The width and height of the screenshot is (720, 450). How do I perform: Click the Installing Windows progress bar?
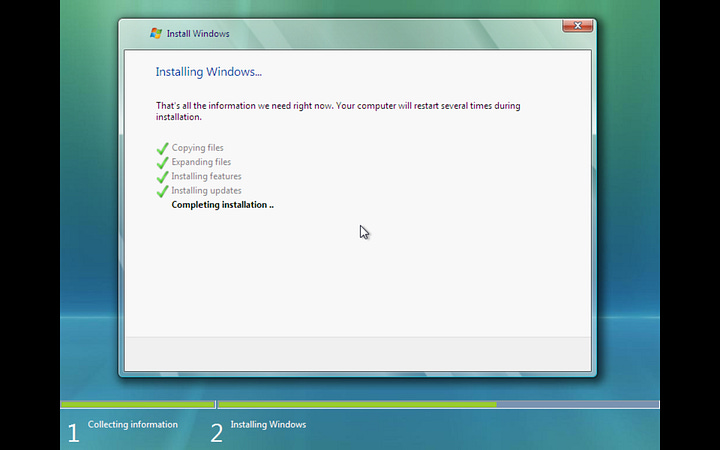pos(439,405)
